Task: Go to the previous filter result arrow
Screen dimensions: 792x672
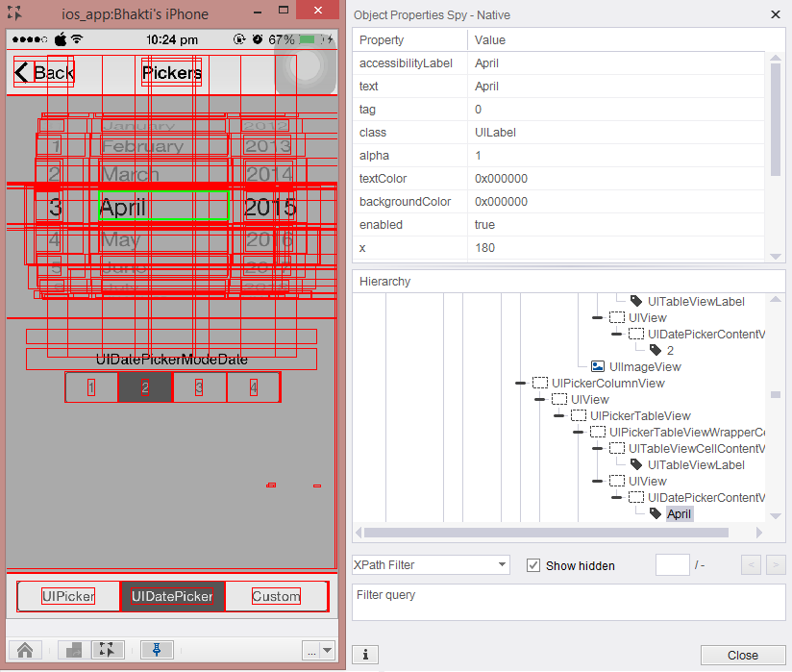Action: [x=752, y=565]
